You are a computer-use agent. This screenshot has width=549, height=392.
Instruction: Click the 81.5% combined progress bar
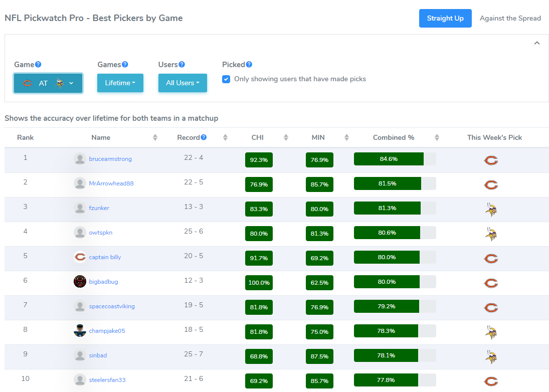[395, 183]
